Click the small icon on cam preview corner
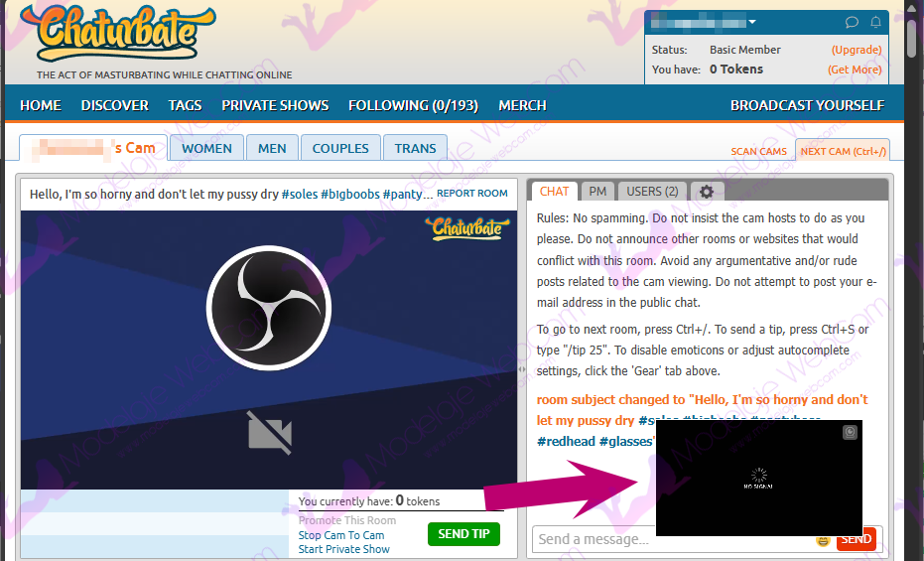The height and width of the screenshot is (561, 924). coord(850,432)
